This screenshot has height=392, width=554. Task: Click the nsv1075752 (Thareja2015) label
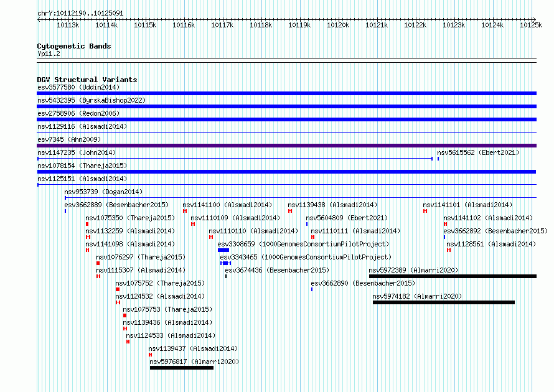point(160,283)
